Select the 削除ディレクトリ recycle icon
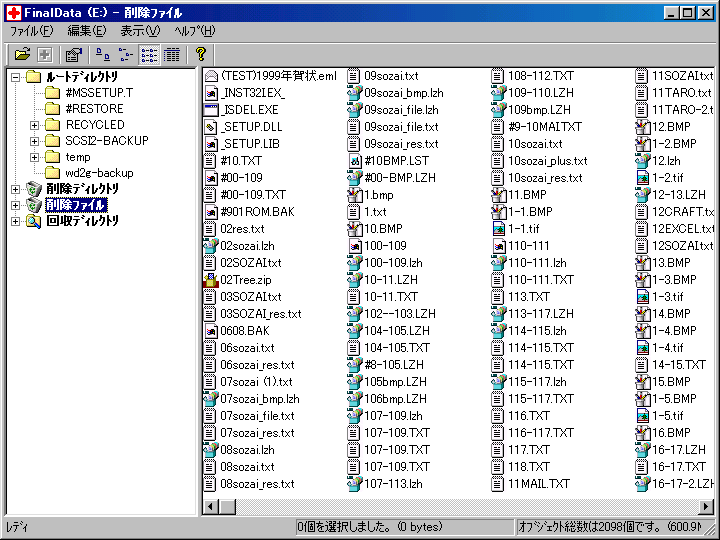Viewport: 720px width, 540px height. pyautogui.click(x=34, y=189)
